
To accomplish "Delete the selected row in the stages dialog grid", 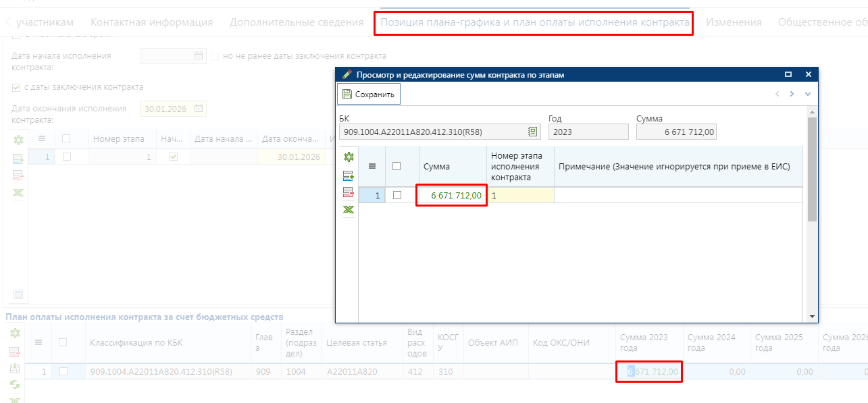I will [x=348, y=192].
